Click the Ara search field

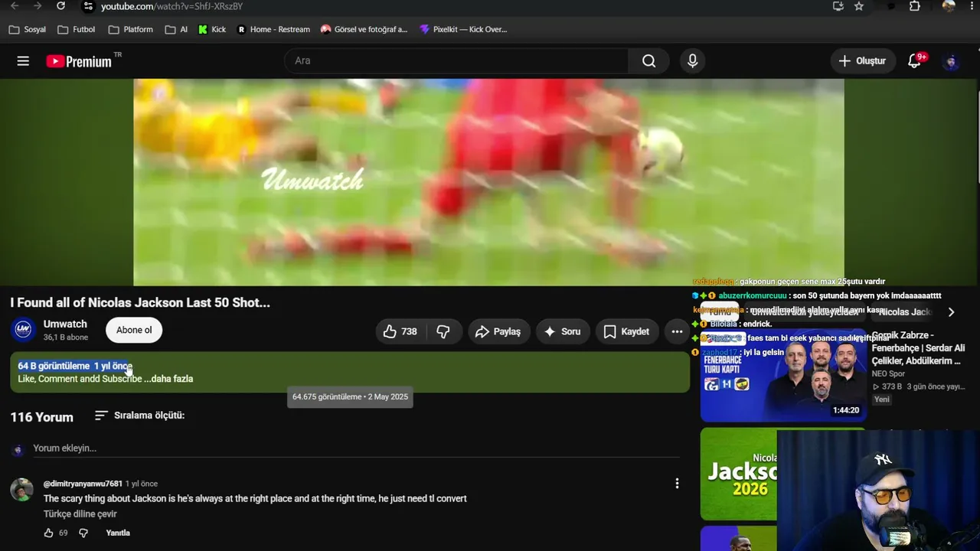pos(456,61)
